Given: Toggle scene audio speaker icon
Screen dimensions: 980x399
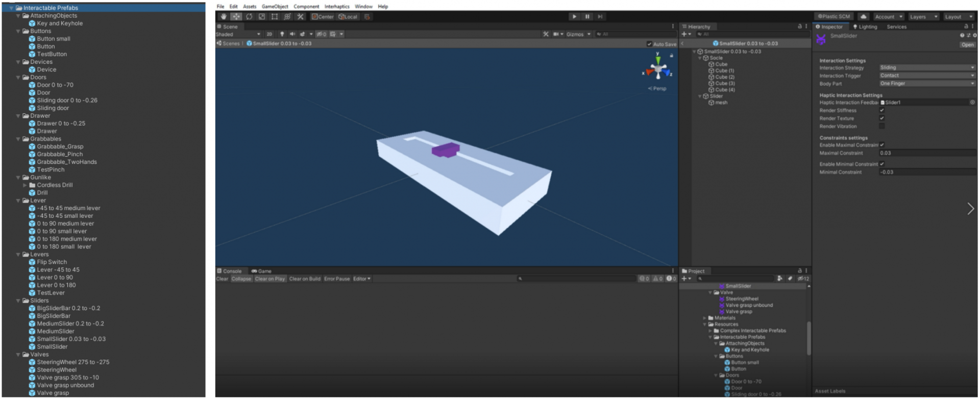Looking at the screenshot, I should pyautogui.click(x=292, y=34).
